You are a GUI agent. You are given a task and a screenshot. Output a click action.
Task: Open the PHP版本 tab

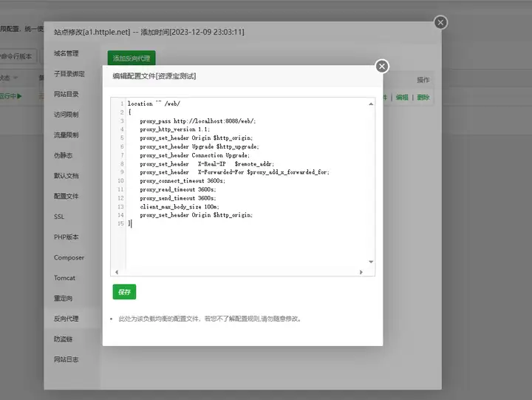pos(66,237)
